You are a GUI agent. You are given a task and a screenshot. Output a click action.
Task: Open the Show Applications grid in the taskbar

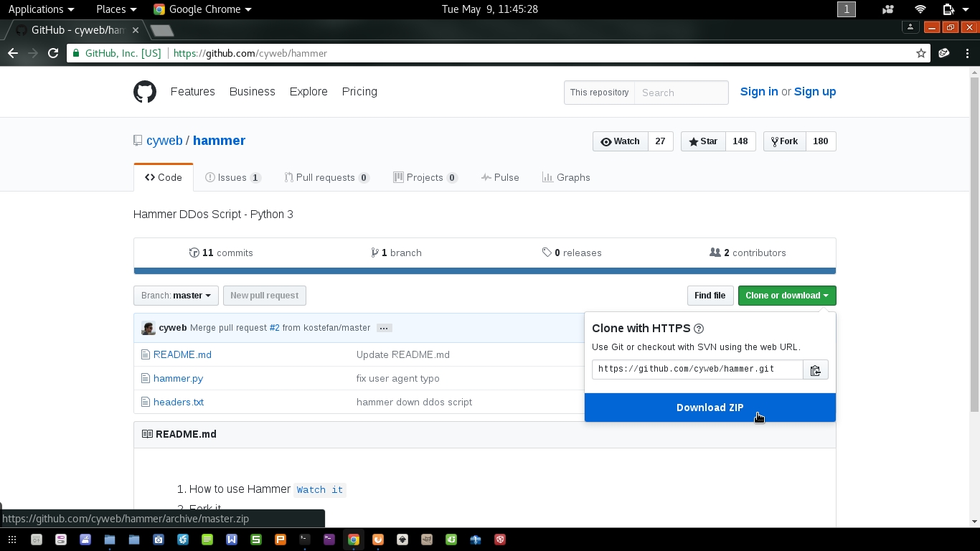12,540
